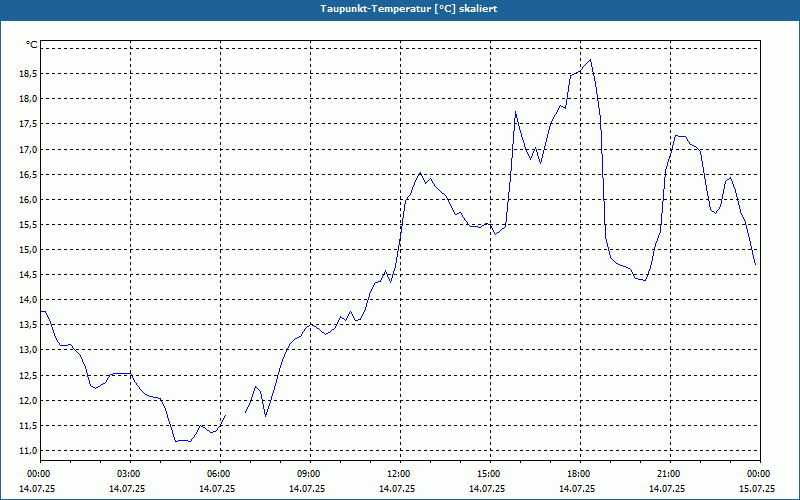Select the '13,0' y-axis tick label

[x=28, y=350]
